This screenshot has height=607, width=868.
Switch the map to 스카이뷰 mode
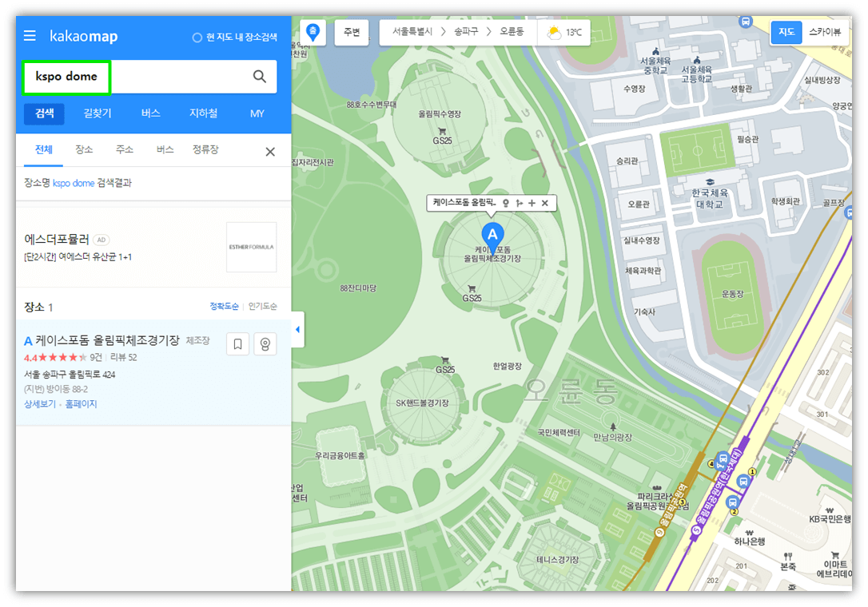click(x=824, y=32)
